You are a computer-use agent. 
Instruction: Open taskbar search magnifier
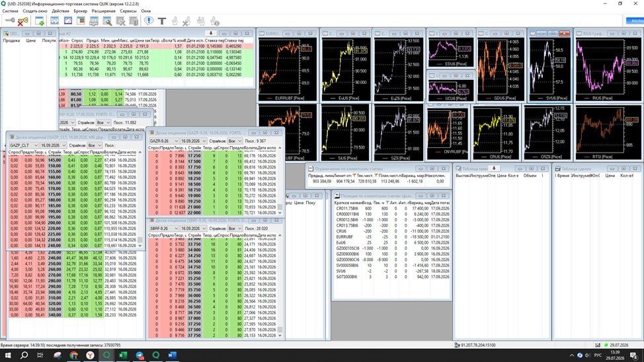click(24, 355)
